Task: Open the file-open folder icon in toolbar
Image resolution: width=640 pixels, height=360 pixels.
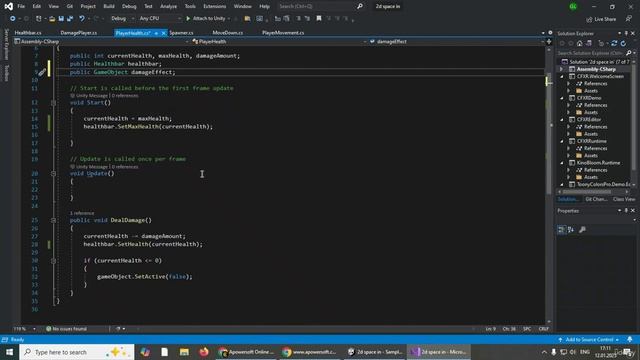Action: (x=52, y=18)
